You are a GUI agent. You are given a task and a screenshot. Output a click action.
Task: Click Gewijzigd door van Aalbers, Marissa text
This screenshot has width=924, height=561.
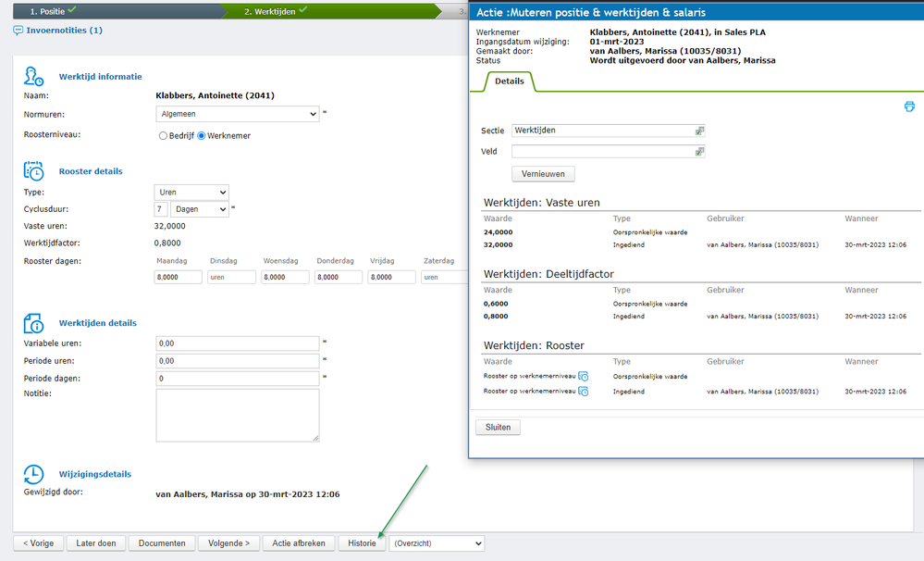(x=248, y=494)
